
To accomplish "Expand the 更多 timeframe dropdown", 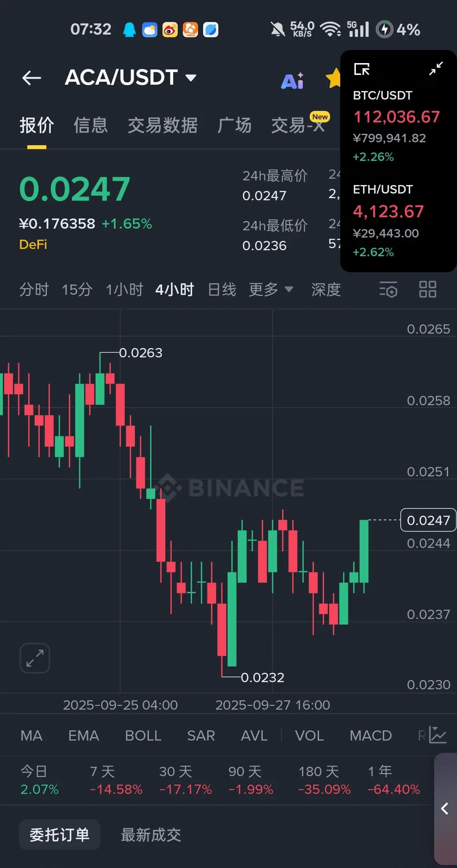I will [271, 290].
